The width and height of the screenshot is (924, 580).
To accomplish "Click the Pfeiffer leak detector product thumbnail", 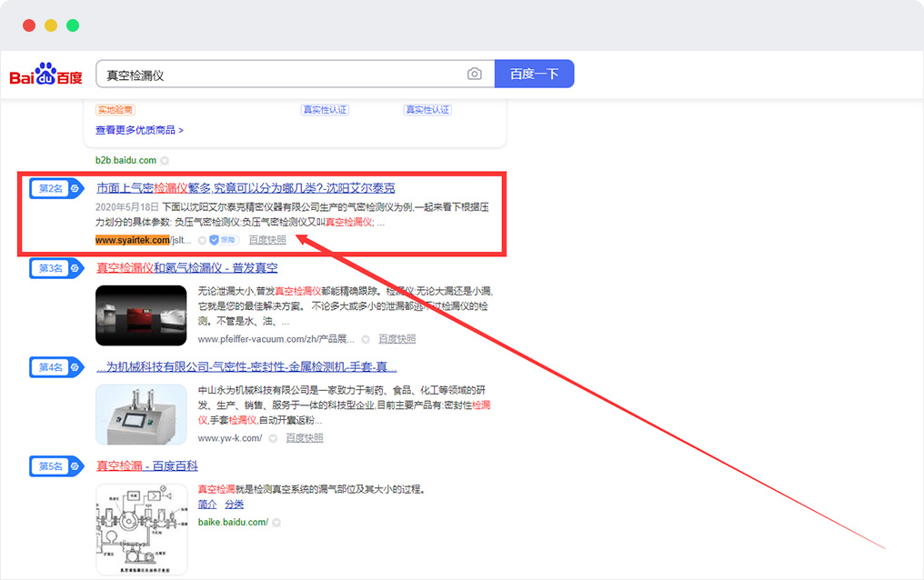I will coord(141,315).
